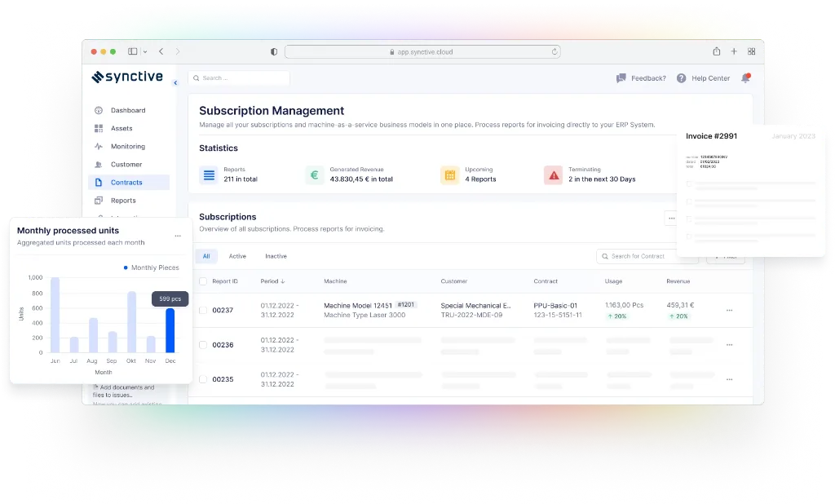Click the browser address bar
Image resolution: width=835 pixels, height=504 pixels.
422,51
